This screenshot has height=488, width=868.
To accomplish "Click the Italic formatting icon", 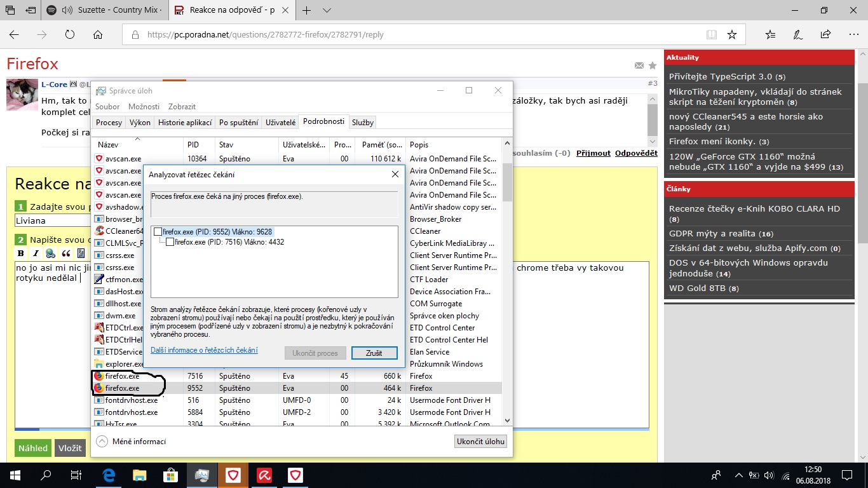I will (x=36, y=253).
